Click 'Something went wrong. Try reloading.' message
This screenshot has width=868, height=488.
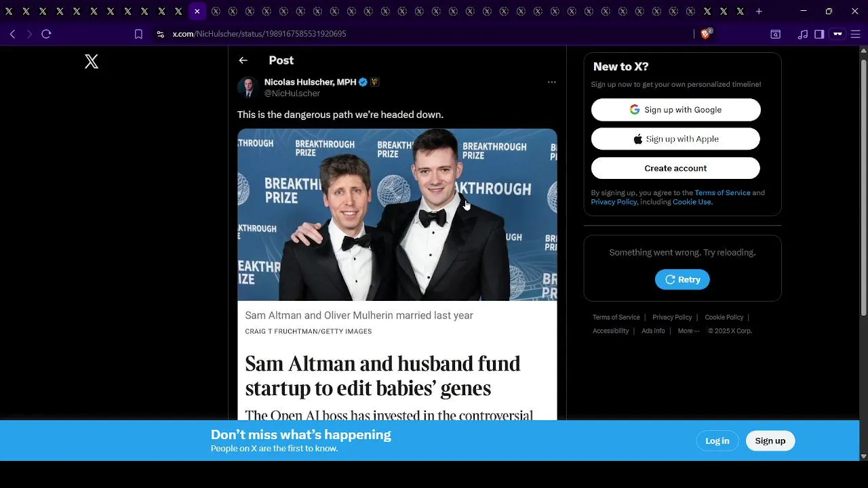(682, 252)
